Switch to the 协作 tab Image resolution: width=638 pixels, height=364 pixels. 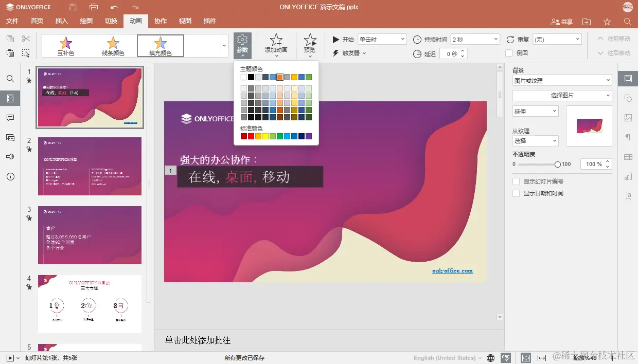point(161,22)
